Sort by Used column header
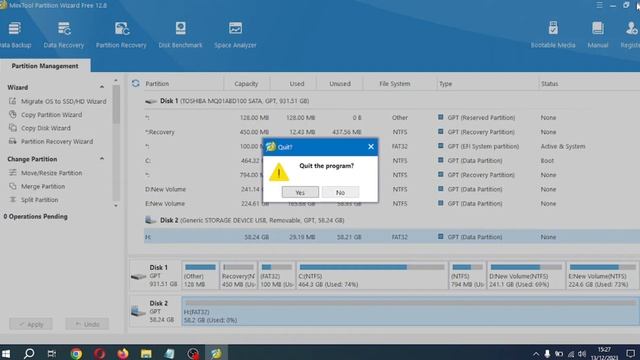This screenshot has height=360, width=640. click(297, 84)
